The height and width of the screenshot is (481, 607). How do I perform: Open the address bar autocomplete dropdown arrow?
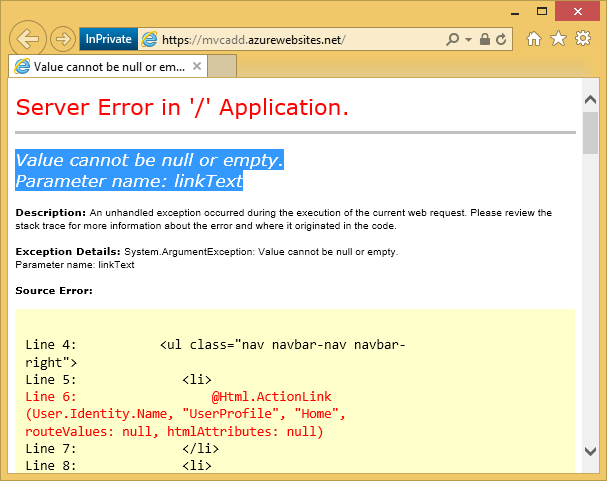pyautogui.click(x=468, y=39)
